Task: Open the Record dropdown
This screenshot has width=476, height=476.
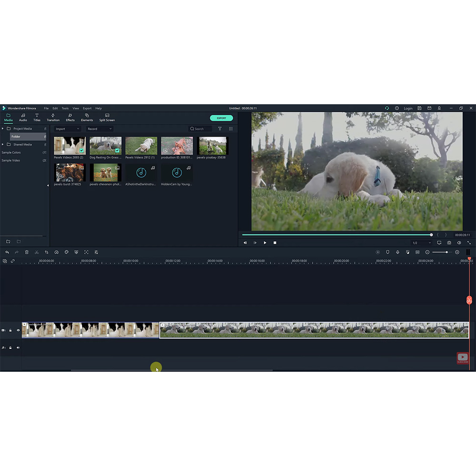Action: pyautogui.click(x=99, y=129)
